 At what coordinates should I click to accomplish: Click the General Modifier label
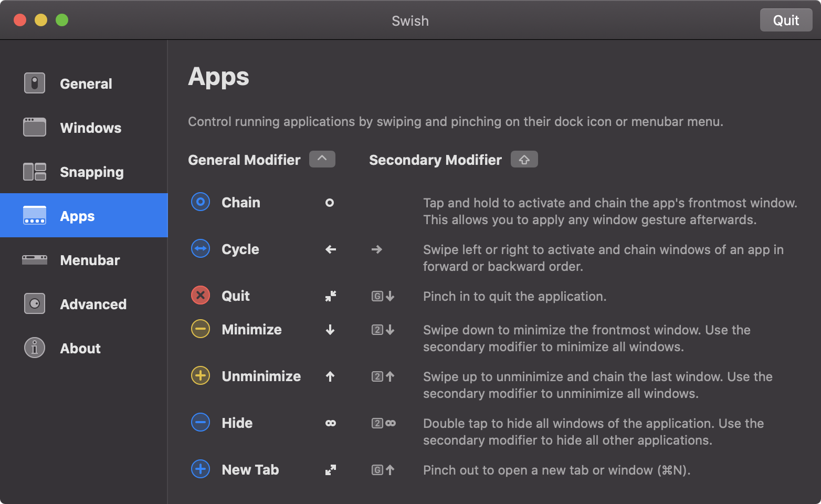click(244, 160)
